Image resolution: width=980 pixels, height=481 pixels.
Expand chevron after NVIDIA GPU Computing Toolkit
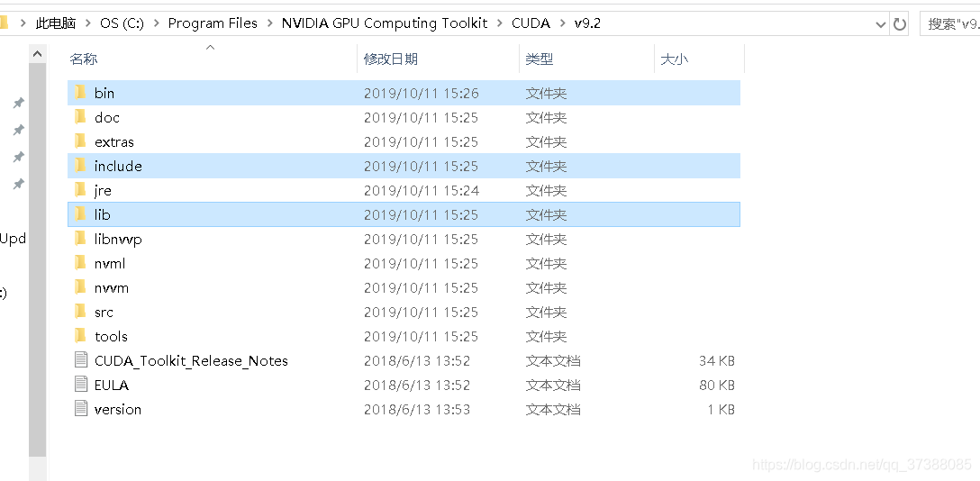coord(499,23)
